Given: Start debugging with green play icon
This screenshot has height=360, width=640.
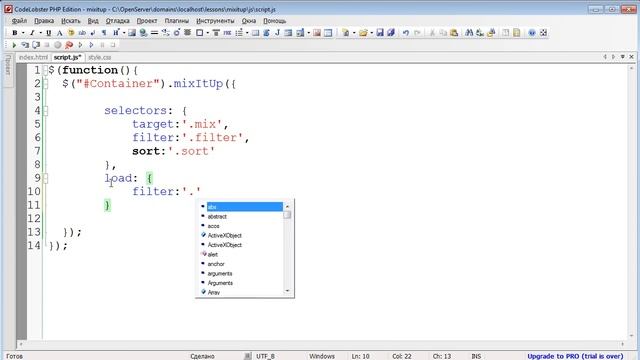Looking at the screenshot, I should coord(14,45).
